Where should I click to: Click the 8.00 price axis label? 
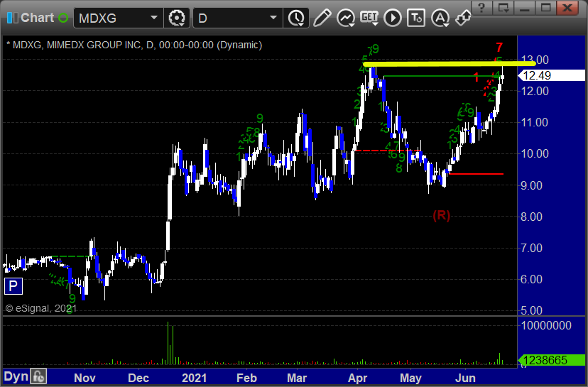pos(531,217)
